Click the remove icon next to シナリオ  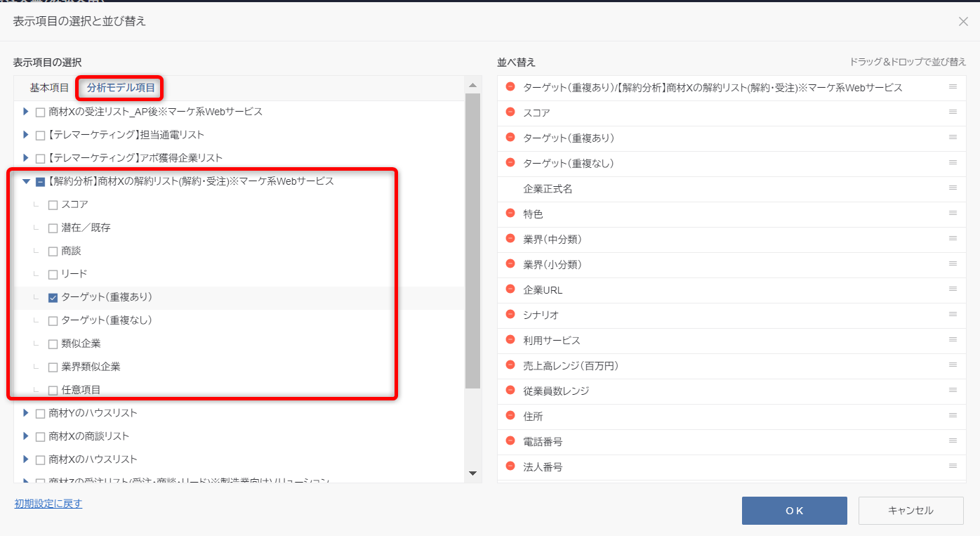(x=510, y=315)
